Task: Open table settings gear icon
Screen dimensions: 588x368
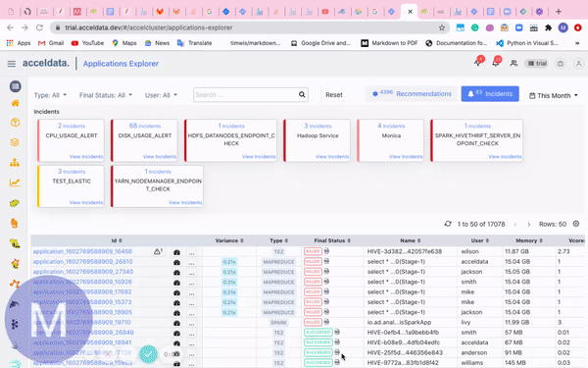Action: coord(576,224)
